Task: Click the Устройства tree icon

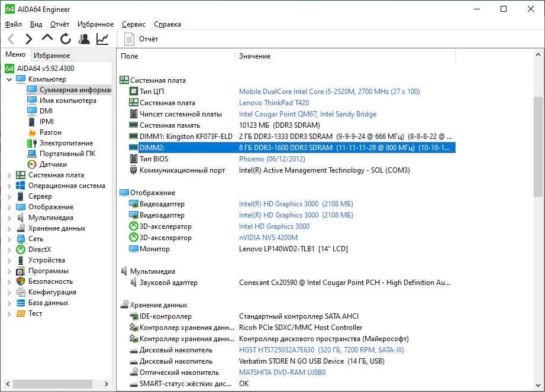Action: point(21,260)
